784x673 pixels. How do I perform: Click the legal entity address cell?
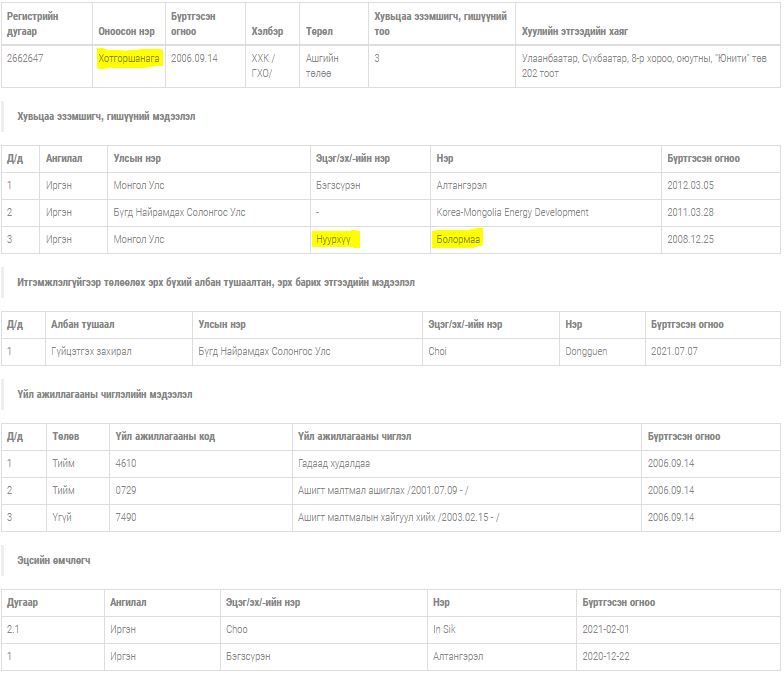646,65
